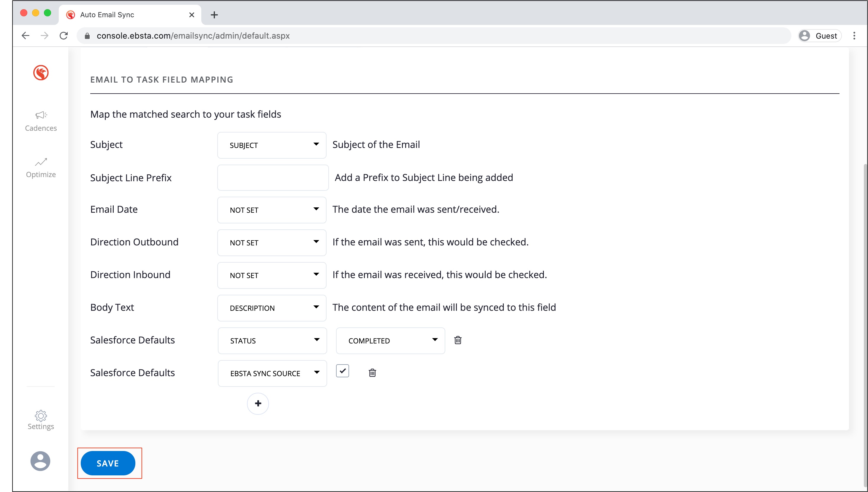Add a new Salesforce default with plus
This screenshot has width=868, height=492.
[258, 403]
